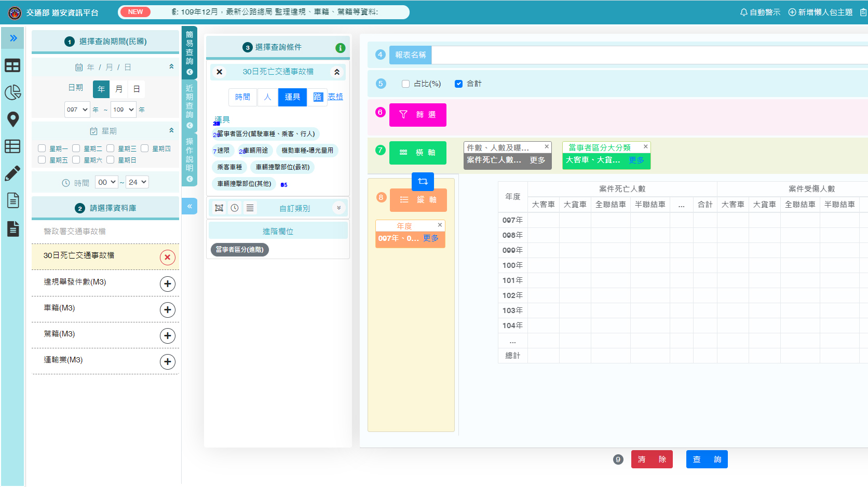The width and height of the screenshot is (868, 487).
Task: Remove 30日死亡交通事故檔 with red X circle
Action: point(167,258)
